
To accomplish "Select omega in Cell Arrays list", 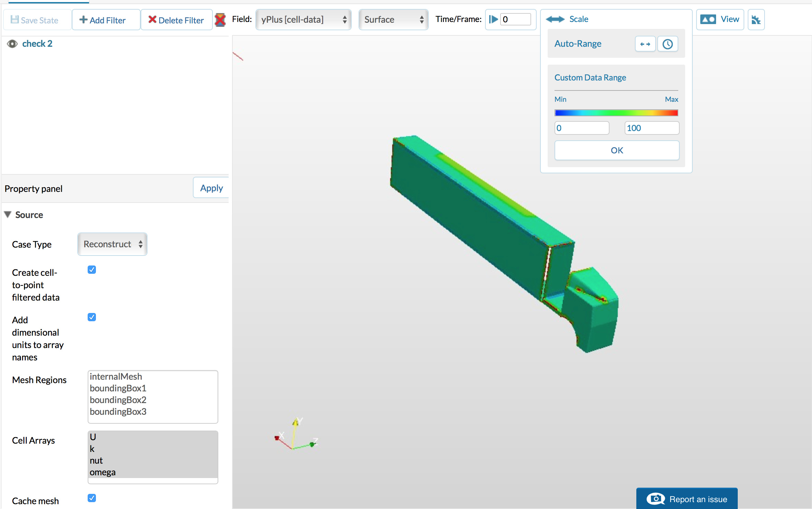I will coord(102,472).
